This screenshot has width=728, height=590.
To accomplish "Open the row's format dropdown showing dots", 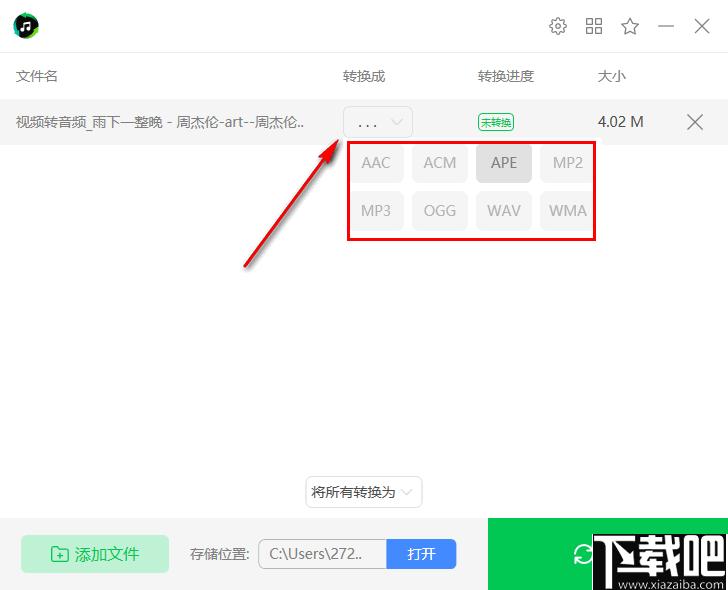I will (378, 122).
